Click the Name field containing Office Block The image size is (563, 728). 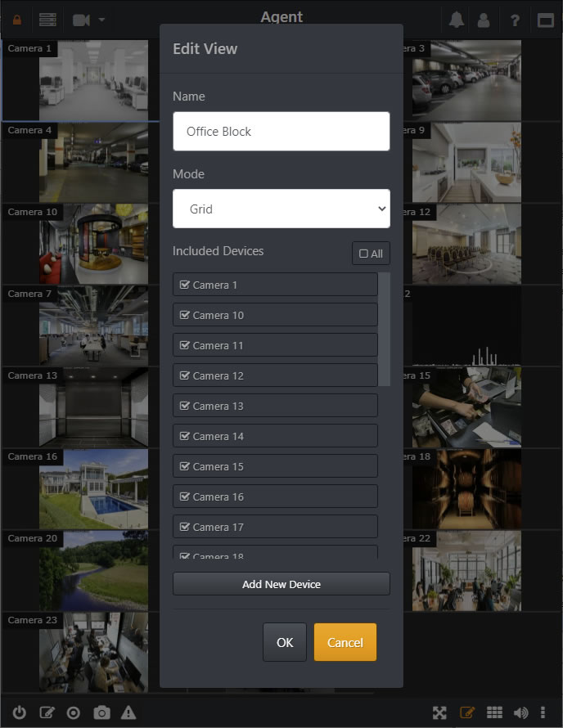coord(281,132)
